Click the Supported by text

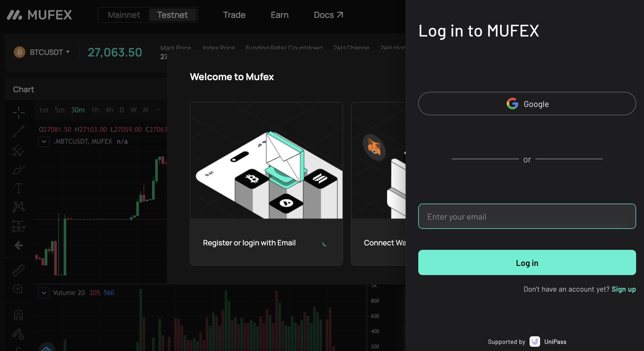click(506, 342)
